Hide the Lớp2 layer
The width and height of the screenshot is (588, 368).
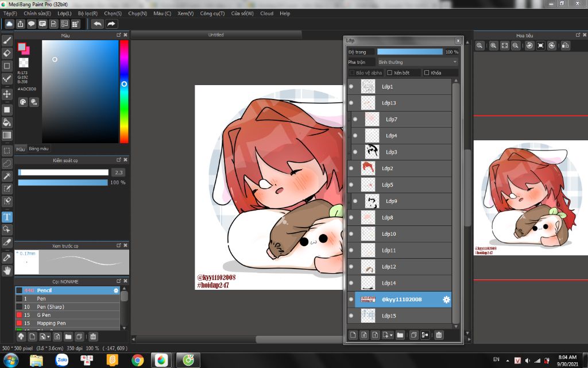pos(351,168)
